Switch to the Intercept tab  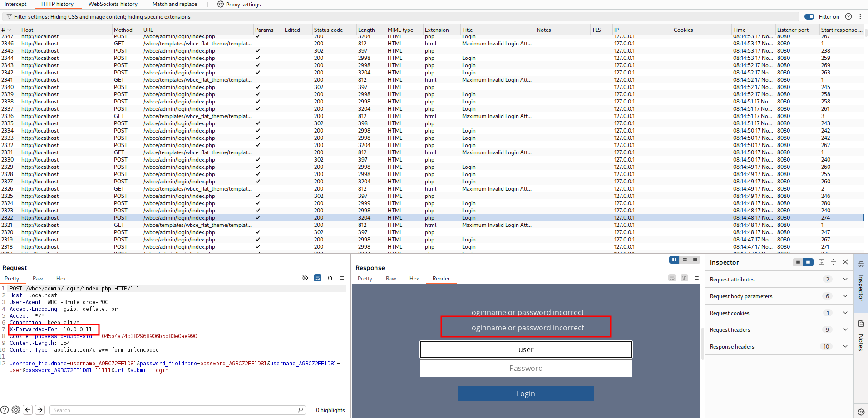15,4
